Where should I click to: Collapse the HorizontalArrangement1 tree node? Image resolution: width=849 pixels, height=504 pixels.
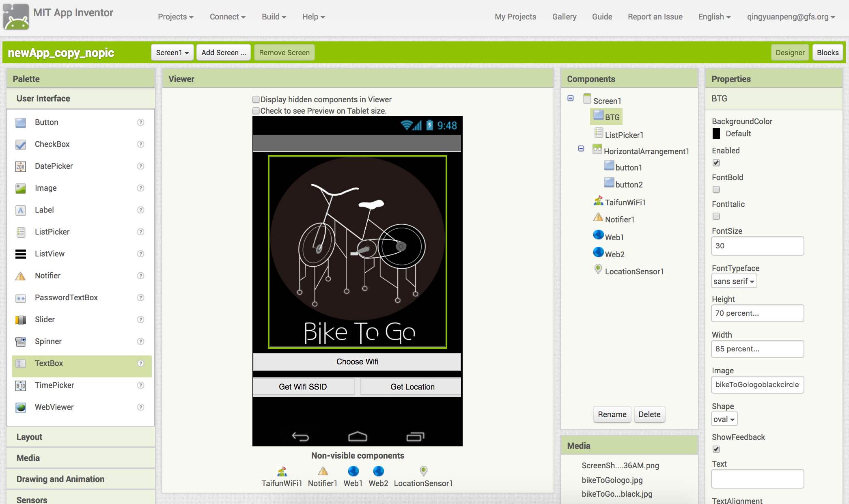(581, 149)
